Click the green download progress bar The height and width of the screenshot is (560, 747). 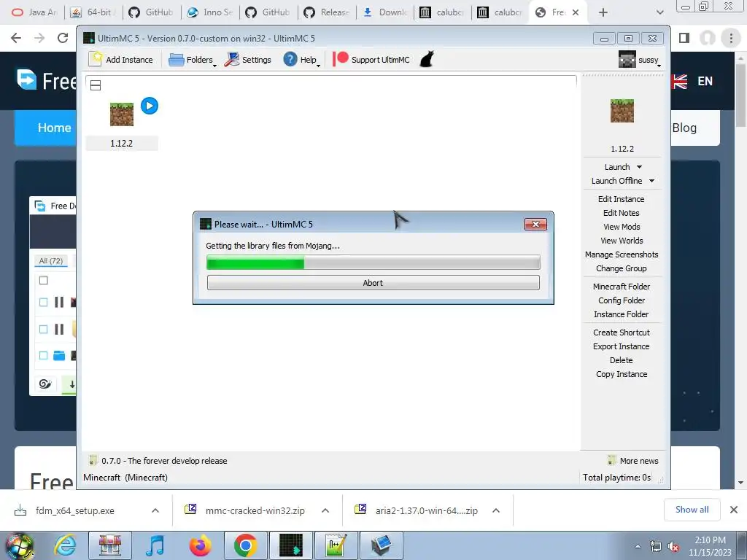(373, 262)
